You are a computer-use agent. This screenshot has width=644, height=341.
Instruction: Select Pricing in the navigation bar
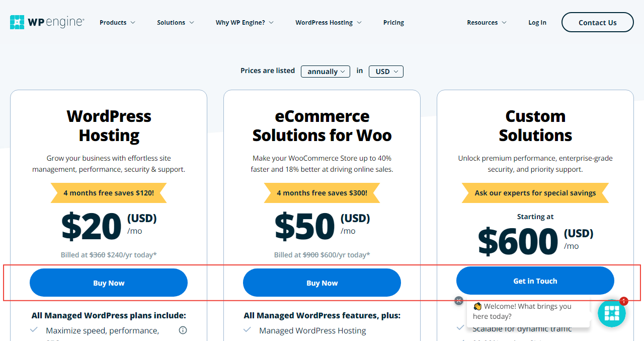[x=393, y=22]
